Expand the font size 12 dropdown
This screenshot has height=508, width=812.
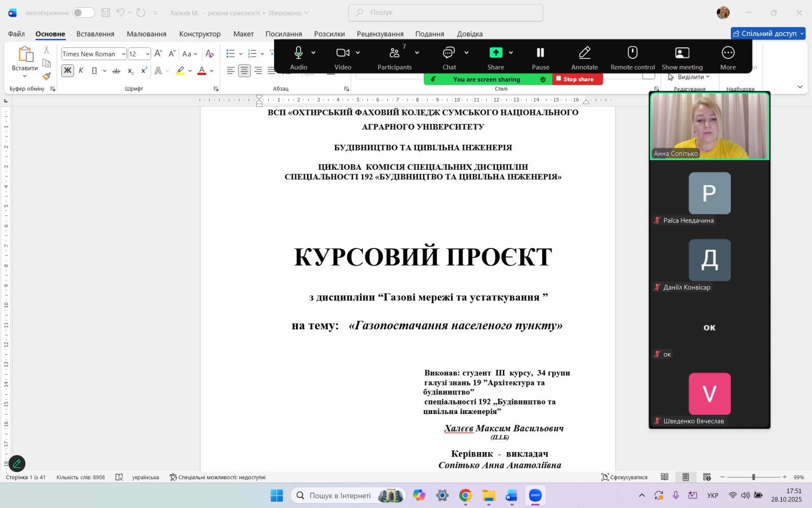tap(147, 54)
